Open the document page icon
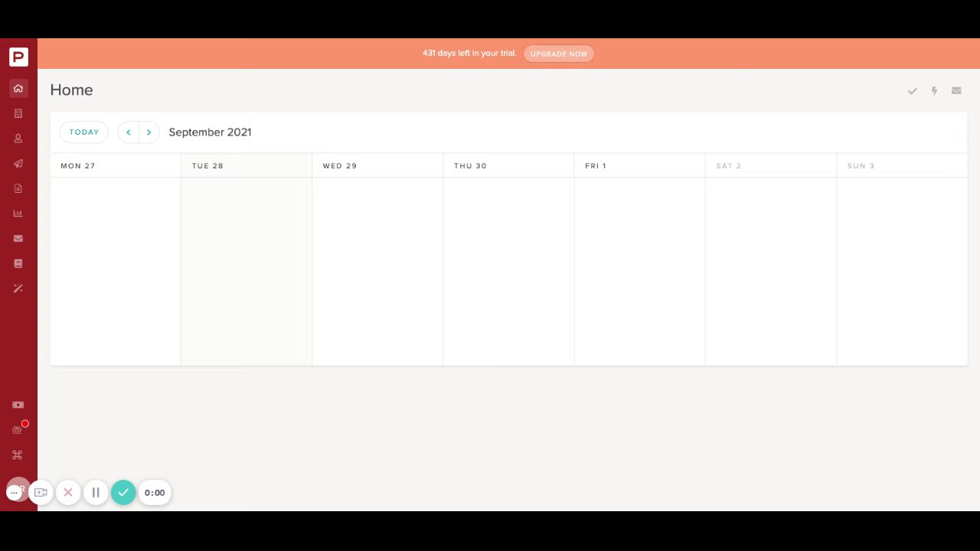Screen dimensions: 980x551 click(x=18, y=188)
